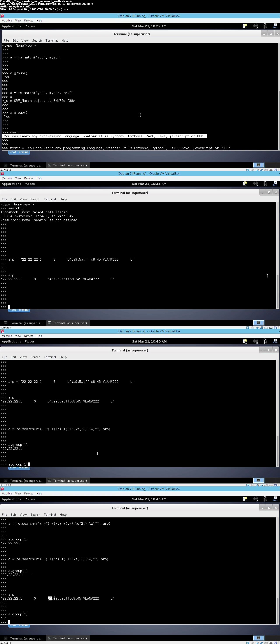
Task: Click 'NameError: name 'search' is not defined' line
Action: click(39, 220)
